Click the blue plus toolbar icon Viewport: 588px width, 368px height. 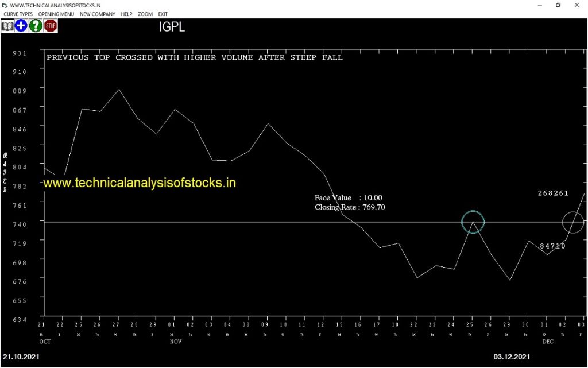(x=21, y=25)
